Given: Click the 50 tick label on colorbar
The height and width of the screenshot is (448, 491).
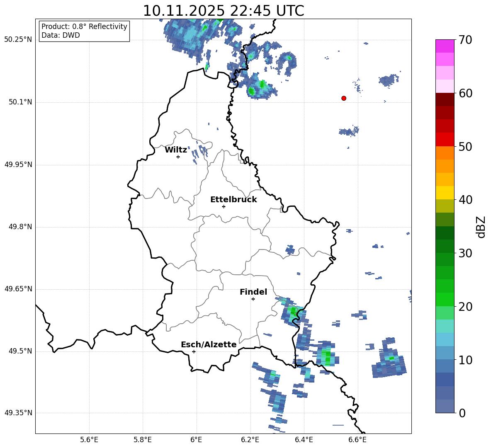Looking at the screenshot, I should pos(466,147).
